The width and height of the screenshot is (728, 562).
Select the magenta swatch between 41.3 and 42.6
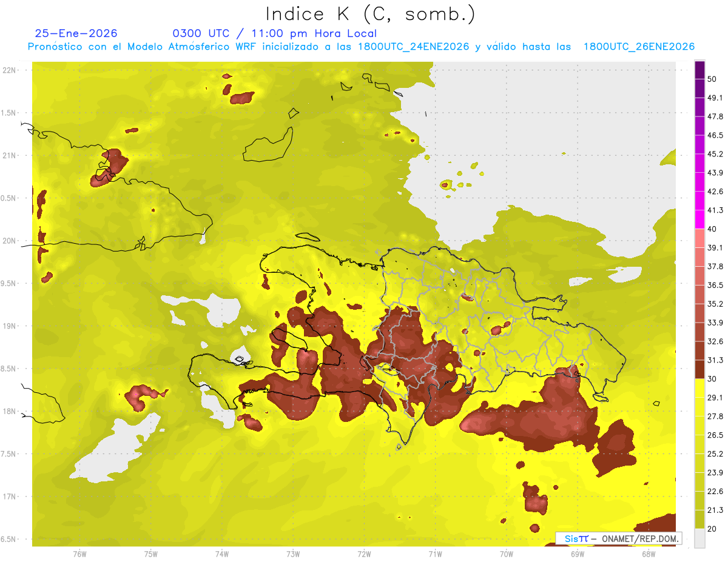click(699, 201)
